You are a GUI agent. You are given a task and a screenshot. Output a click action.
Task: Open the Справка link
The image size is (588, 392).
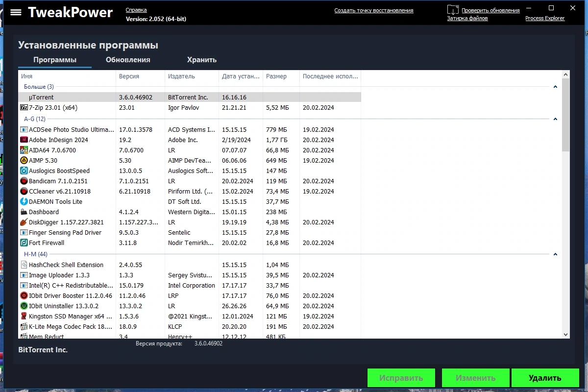[x=136, y=10]
